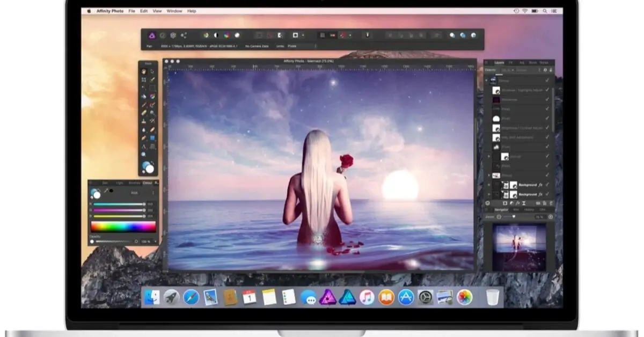Click the cyan R slider in Colour panel

click(119, 204)
